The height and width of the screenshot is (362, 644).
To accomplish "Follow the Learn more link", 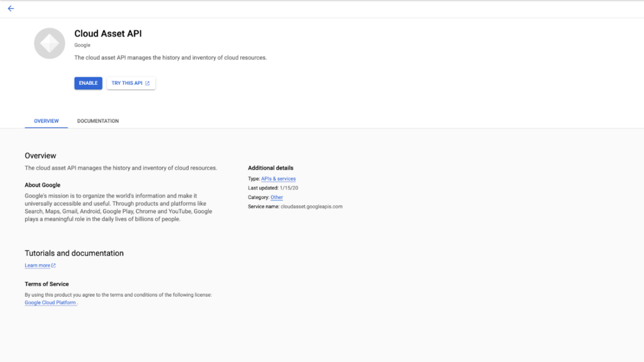I will click(x=40, y=265).
